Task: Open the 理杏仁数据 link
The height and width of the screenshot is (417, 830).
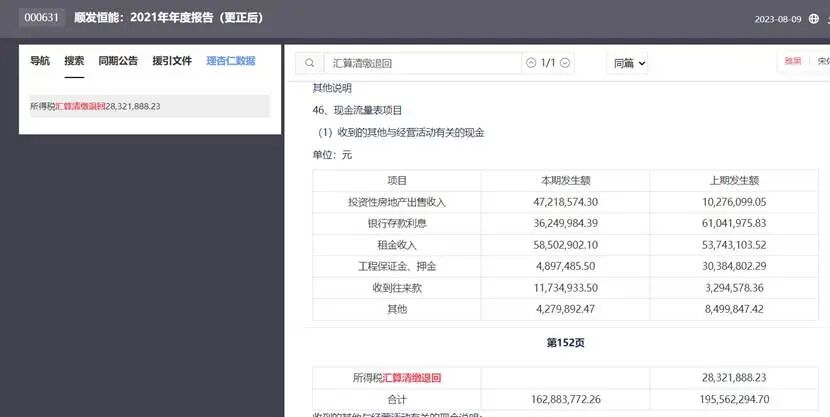Action: coord(231,61)
